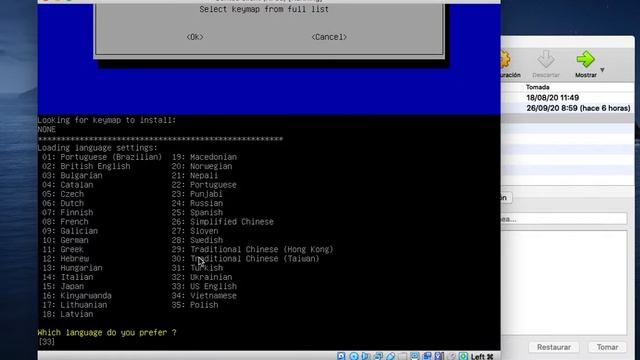
Task: Click '06: Dutch' entry
Action: 62,203
